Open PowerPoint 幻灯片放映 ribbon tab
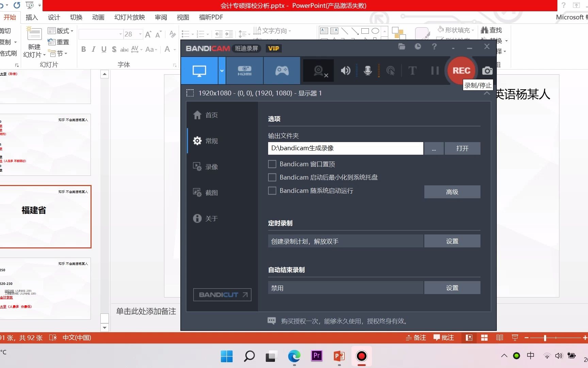This screenshot has width=588, height=368. tap(130, 17)
